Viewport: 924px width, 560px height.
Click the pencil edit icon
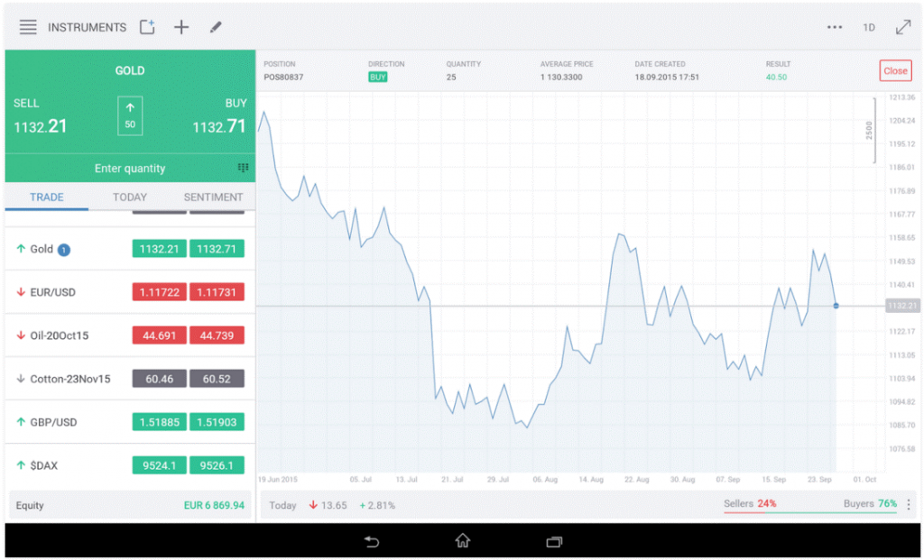(x=216, y=27)
